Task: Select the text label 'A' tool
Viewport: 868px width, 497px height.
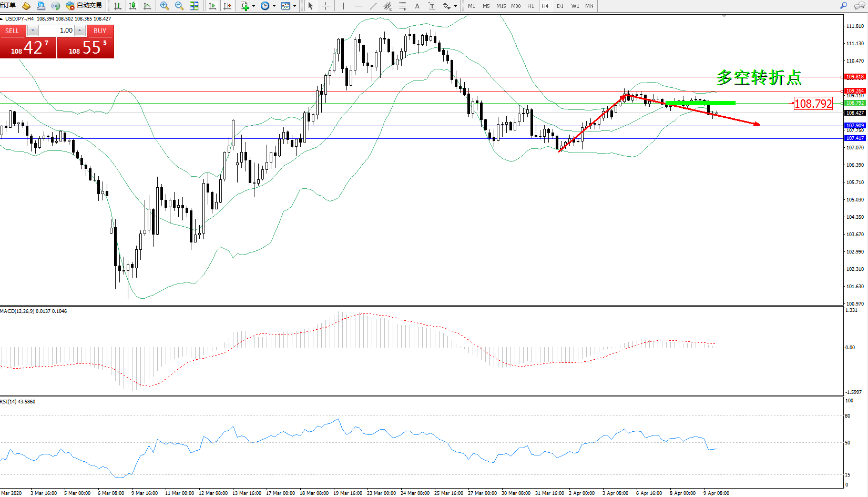Action: coord(417,6)
